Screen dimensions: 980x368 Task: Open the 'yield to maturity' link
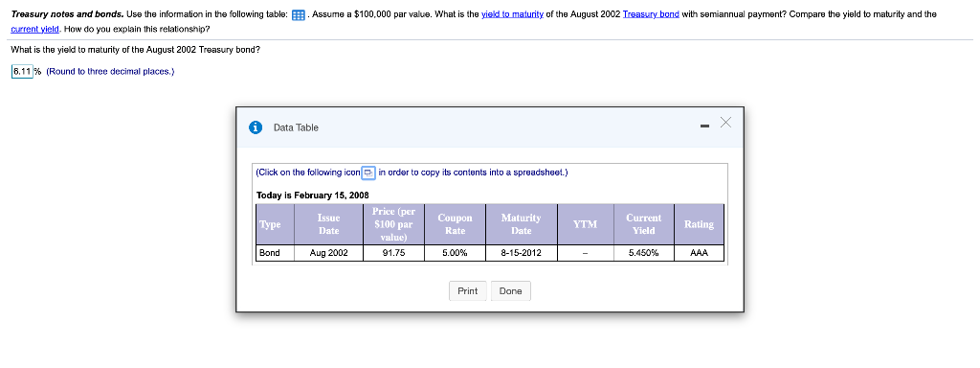pyautogui.click(x=513, y=13)
